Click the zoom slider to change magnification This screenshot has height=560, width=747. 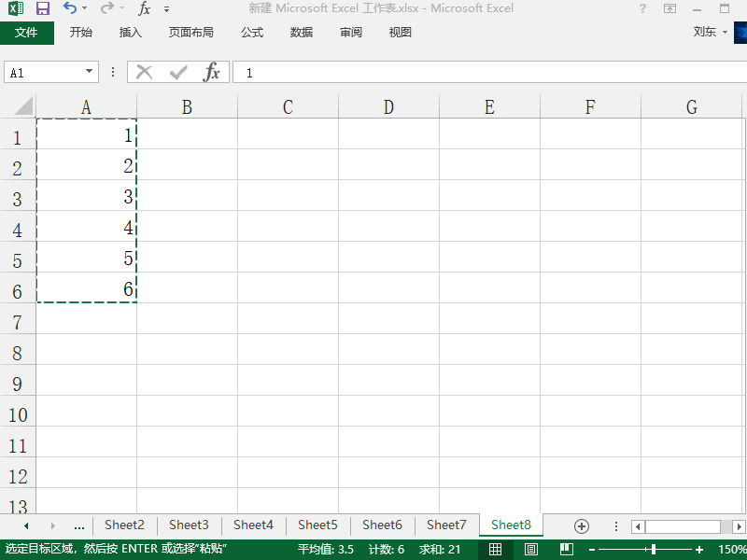point(654,549)
